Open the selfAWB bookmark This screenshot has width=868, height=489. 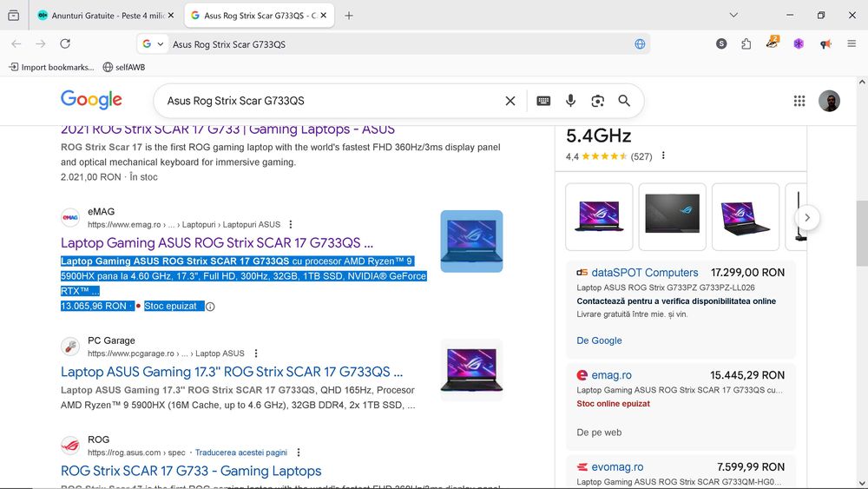click(124, 67)
